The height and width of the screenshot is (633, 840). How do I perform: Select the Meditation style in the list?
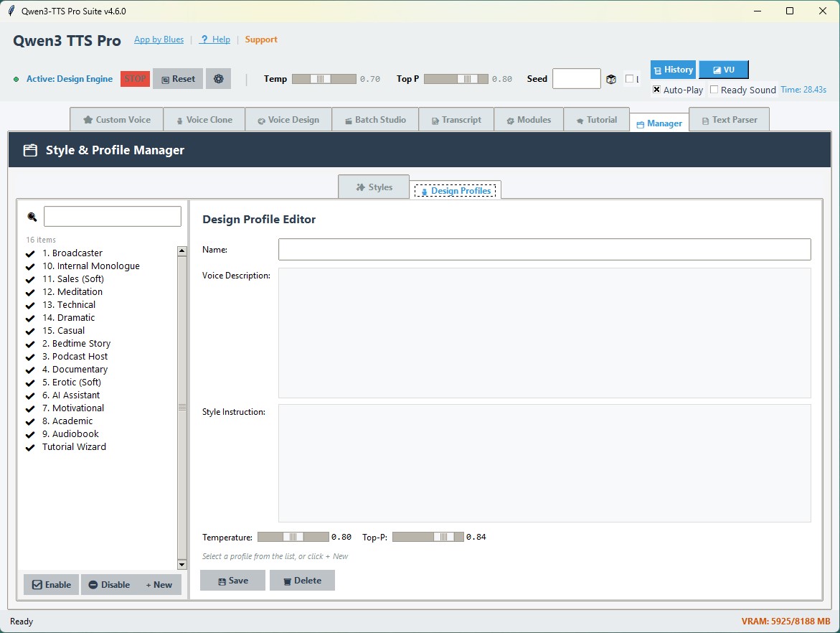[x=73, y=291]
